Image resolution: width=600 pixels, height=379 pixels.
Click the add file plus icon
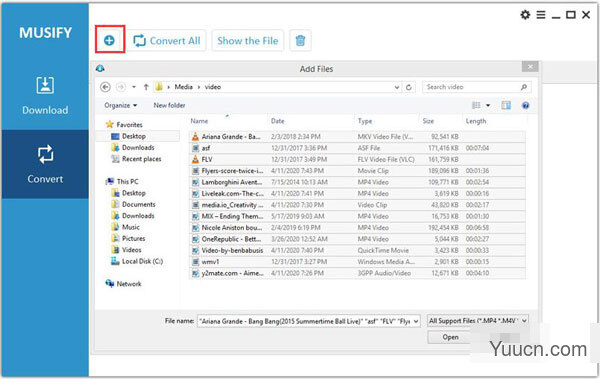pos(109,40)
